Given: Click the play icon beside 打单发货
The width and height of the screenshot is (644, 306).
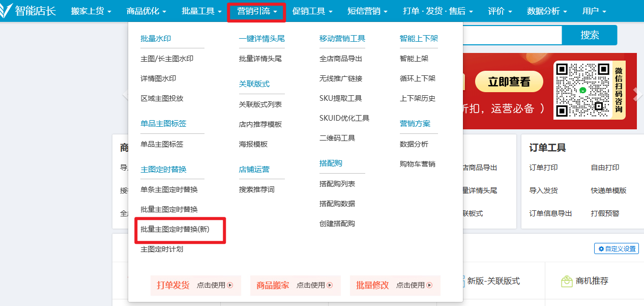Looking at the screenshot, I should coord(230,286).
